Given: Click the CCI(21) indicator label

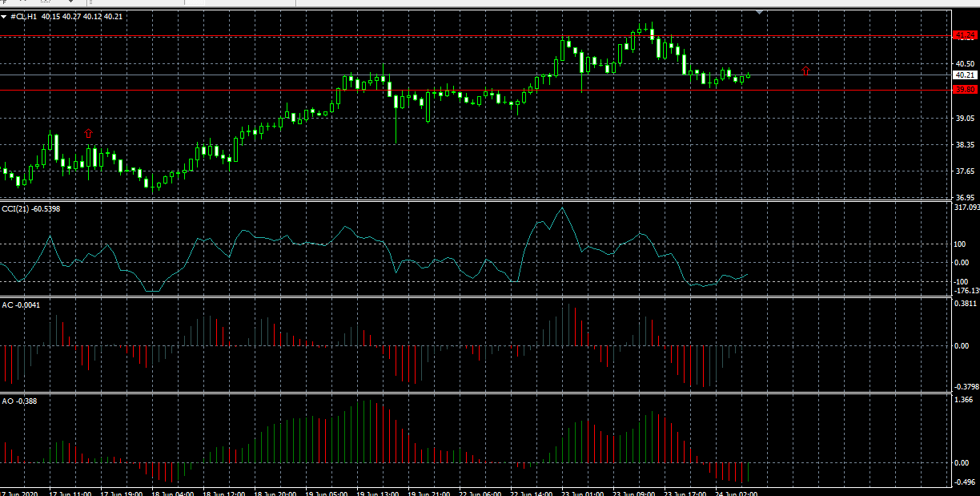Looking at the screenshot, I should tap(30, 209).
